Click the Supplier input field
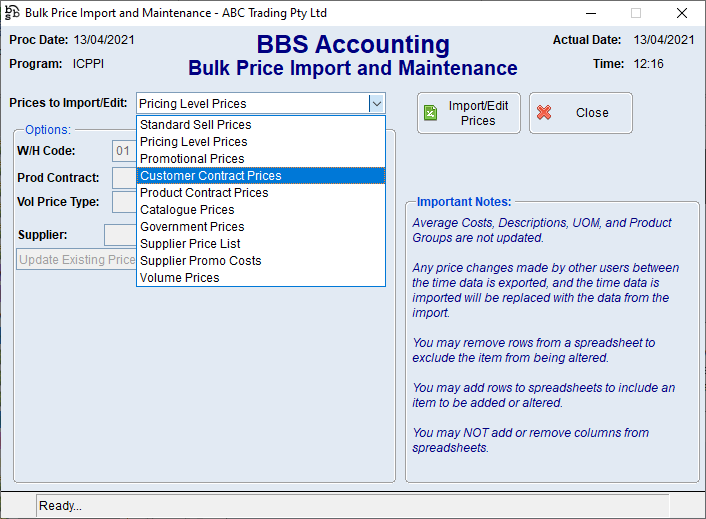Screen dimensions: 706x519 pos(120,235)
